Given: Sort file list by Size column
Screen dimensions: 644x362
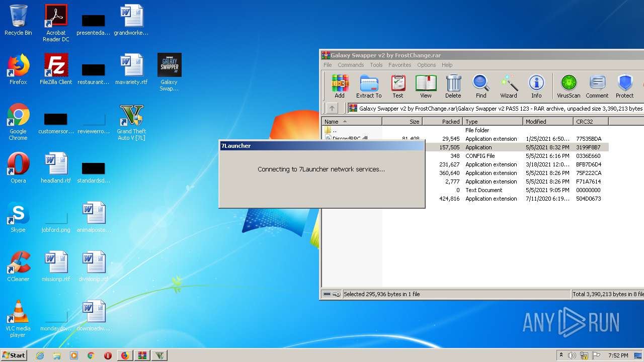Looking at the screenshot, I should tap(402, 122).
